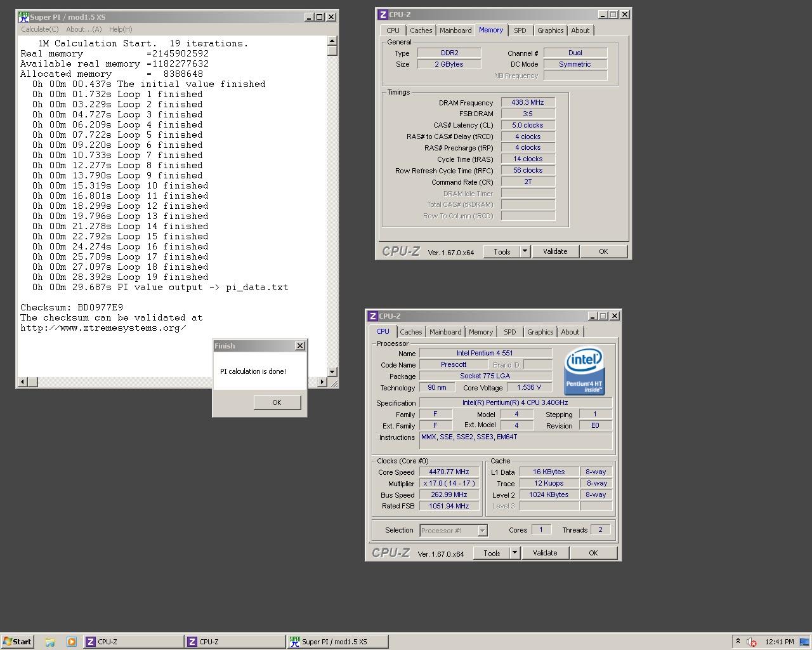Click the xtremesystems.org URL text

(x=103, y=328)
